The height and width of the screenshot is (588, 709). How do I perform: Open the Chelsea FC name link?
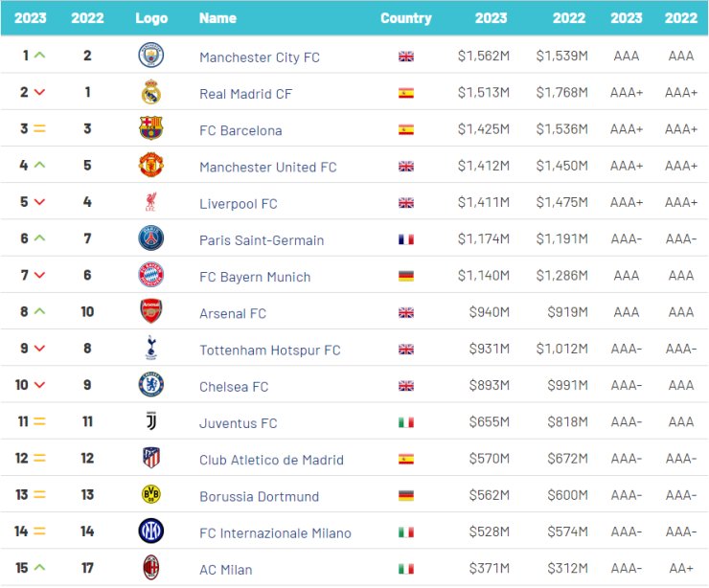(234, 387)
